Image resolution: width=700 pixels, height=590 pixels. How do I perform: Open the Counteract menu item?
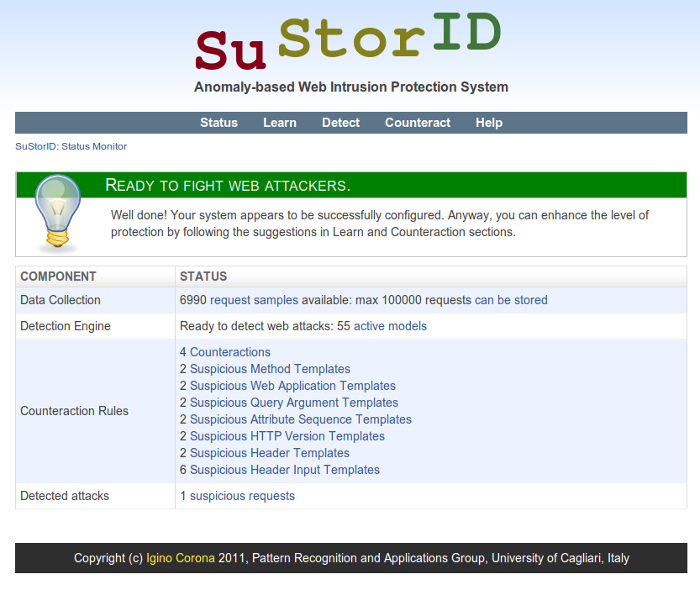[x=418, y=123]
